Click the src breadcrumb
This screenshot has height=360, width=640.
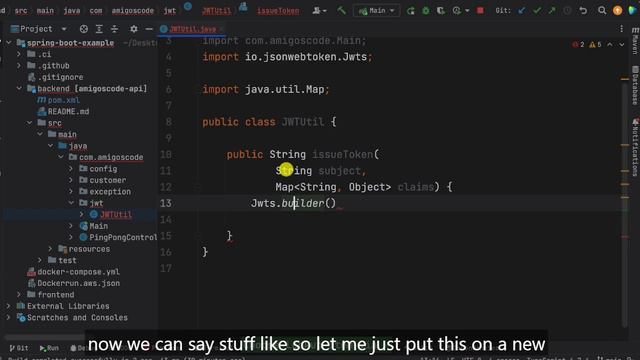pos(21,11)
